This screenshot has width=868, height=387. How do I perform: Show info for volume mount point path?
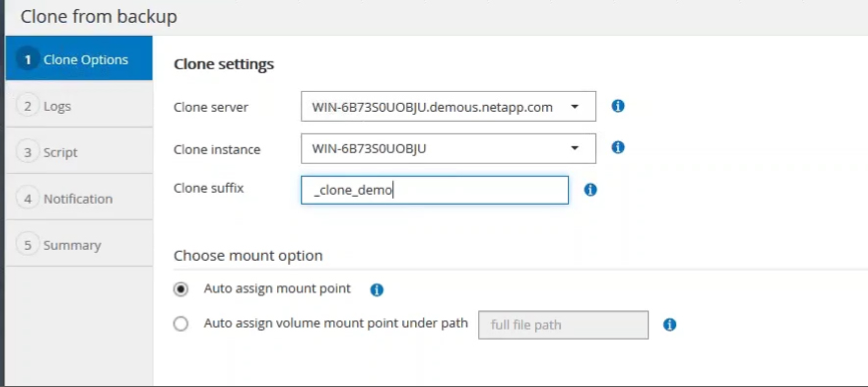tap(670, 324)
